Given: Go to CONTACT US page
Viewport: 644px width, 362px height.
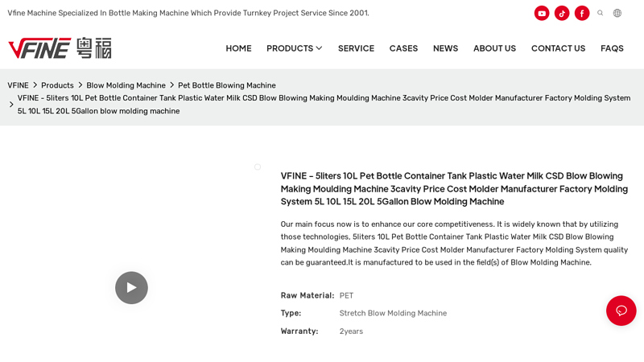Looking at the screenshot, I should (x=558, y=48).
